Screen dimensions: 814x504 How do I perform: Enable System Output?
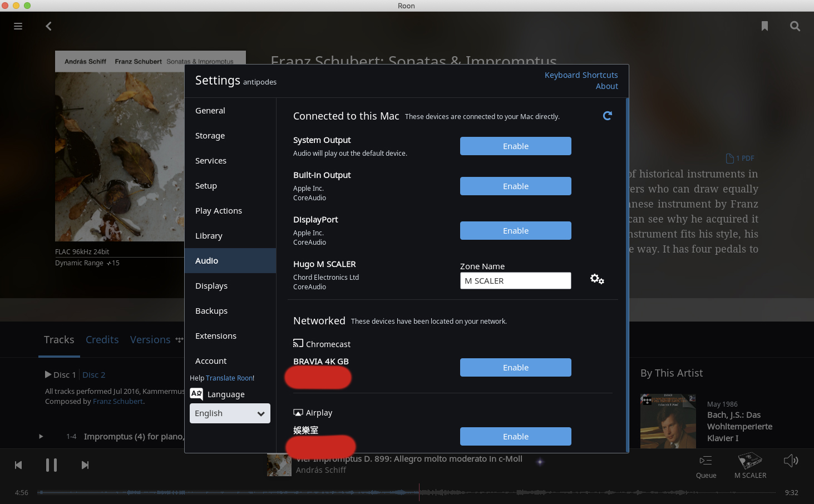tap(515, 146)
